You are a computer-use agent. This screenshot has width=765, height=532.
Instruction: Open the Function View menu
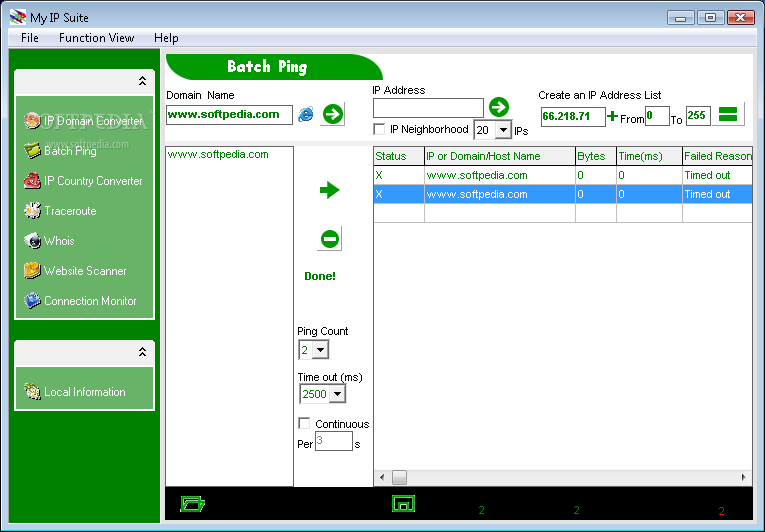tap(97, 38)
